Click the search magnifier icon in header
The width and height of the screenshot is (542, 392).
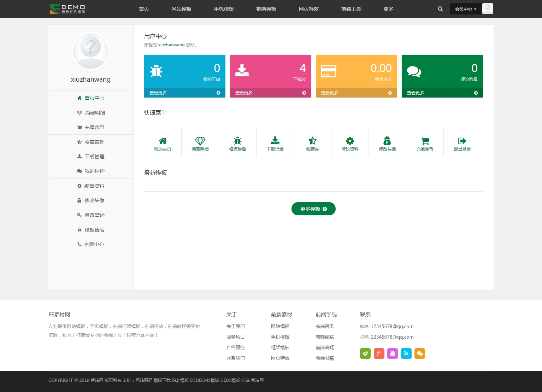440,9
